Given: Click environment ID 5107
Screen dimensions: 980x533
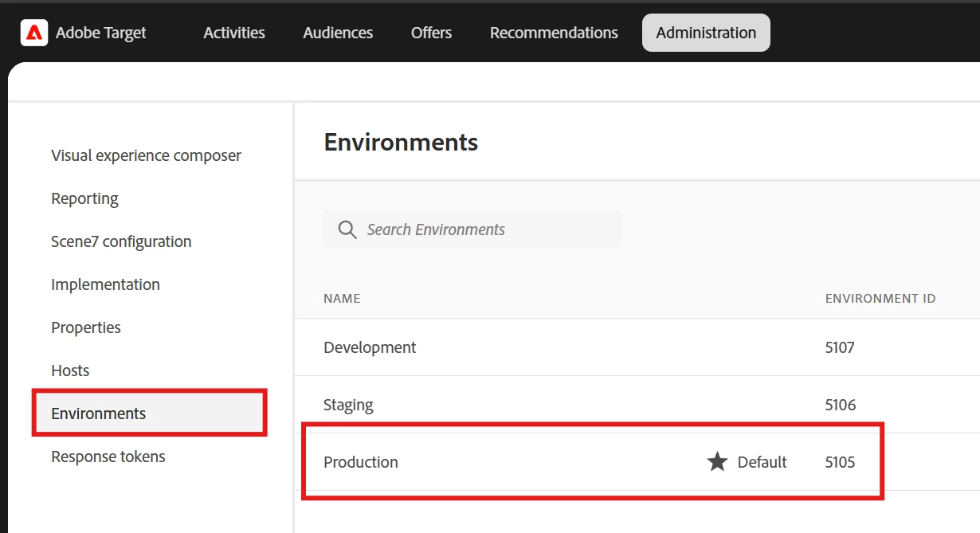Looking at the screenshot, I should point(840,347).
